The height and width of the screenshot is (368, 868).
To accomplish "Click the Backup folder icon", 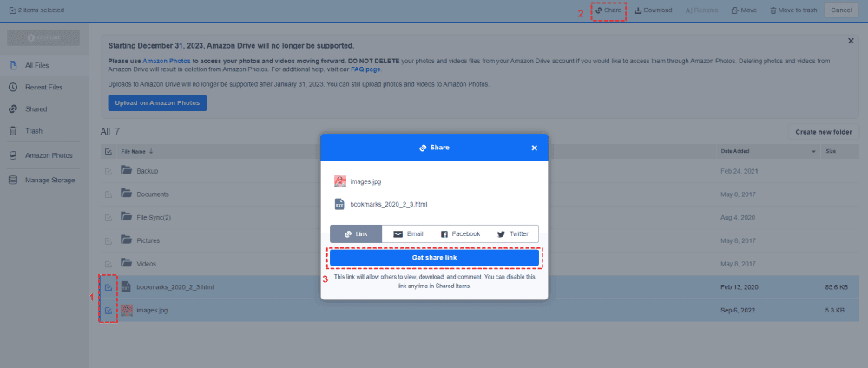I will tap(126, 170).
